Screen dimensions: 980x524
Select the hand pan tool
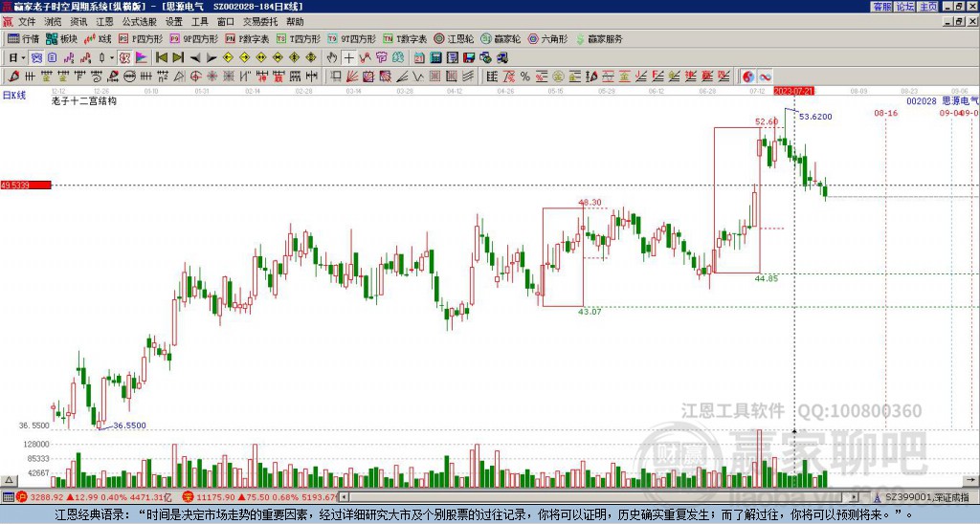(x=332, y=57)
